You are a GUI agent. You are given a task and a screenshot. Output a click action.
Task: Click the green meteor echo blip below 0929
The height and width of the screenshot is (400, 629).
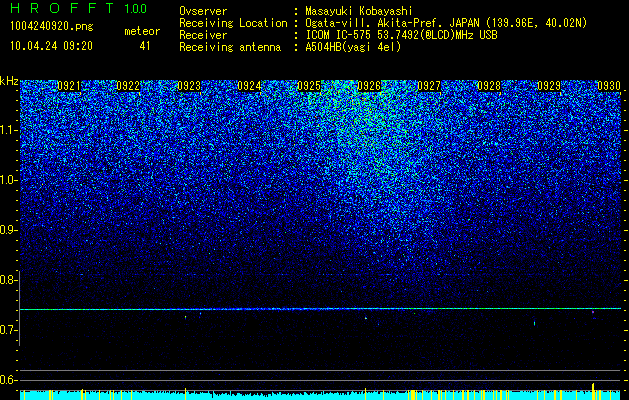click(534, 323)
